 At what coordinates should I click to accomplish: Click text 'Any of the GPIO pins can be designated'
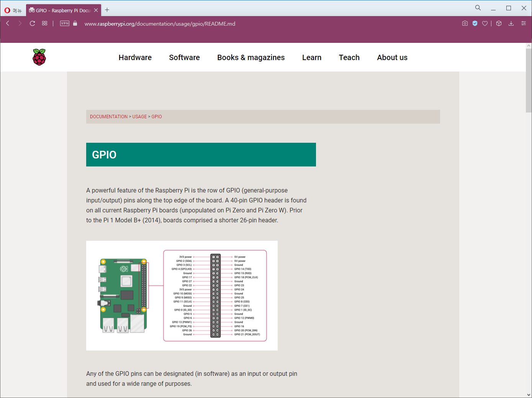(140, 374)
